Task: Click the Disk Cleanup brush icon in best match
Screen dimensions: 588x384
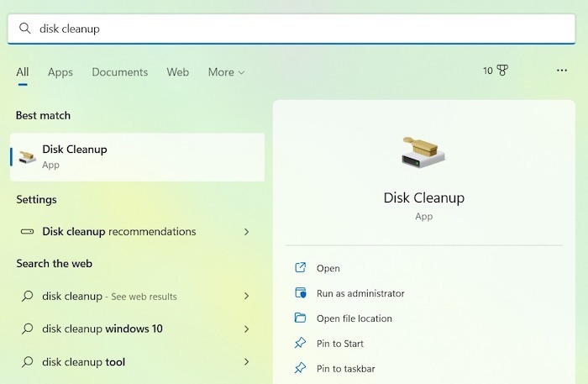Action: (x=28, y=157)
